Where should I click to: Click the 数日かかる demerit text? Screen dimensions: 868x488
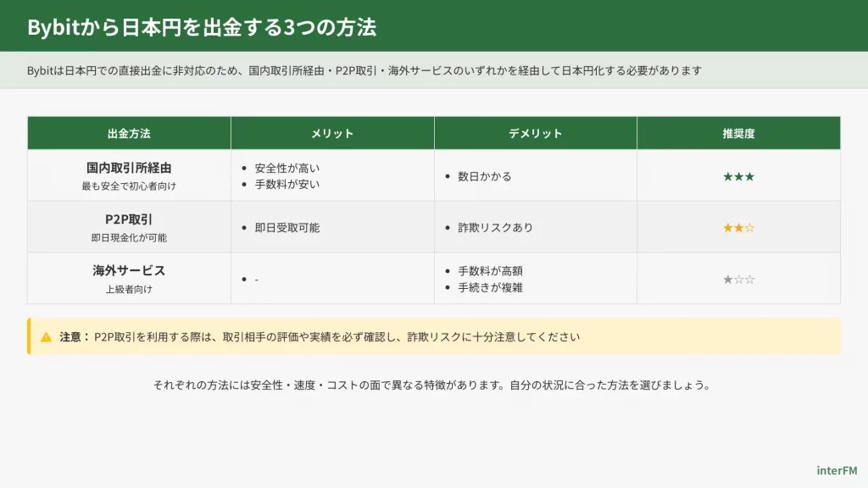(484, 176)
